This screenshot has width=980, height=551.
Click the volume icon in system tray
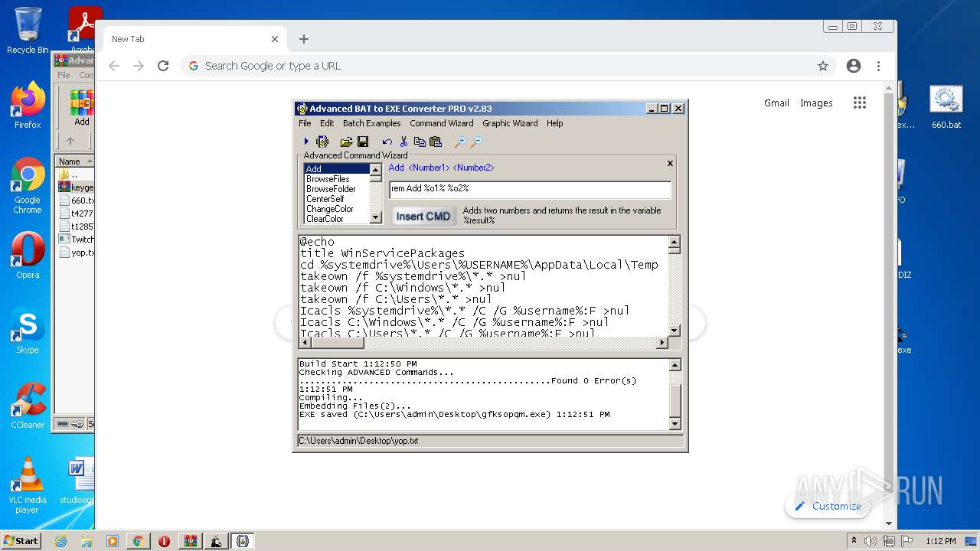pos(871,541)
